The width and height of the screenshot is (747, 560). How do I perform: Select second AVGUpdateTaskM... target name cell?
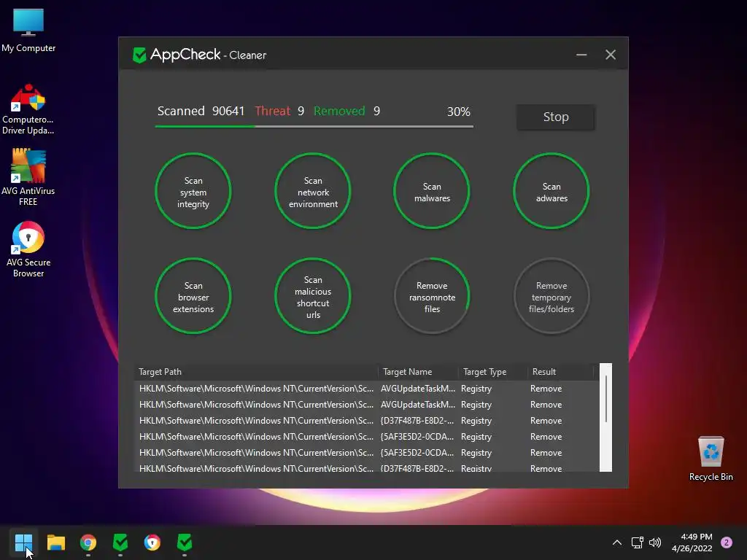pos(418,405)
